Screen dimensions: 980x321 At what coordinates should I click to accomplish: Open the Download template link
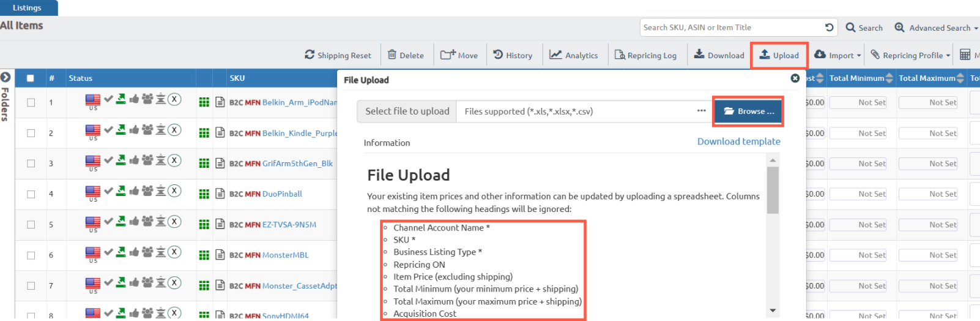[738, 142]
